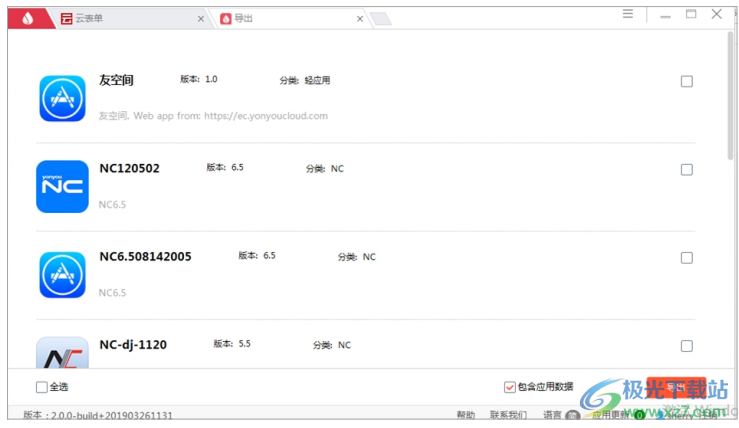
Task: Click the vertical scrollbar thumb
Action: (x=730, y=97)
